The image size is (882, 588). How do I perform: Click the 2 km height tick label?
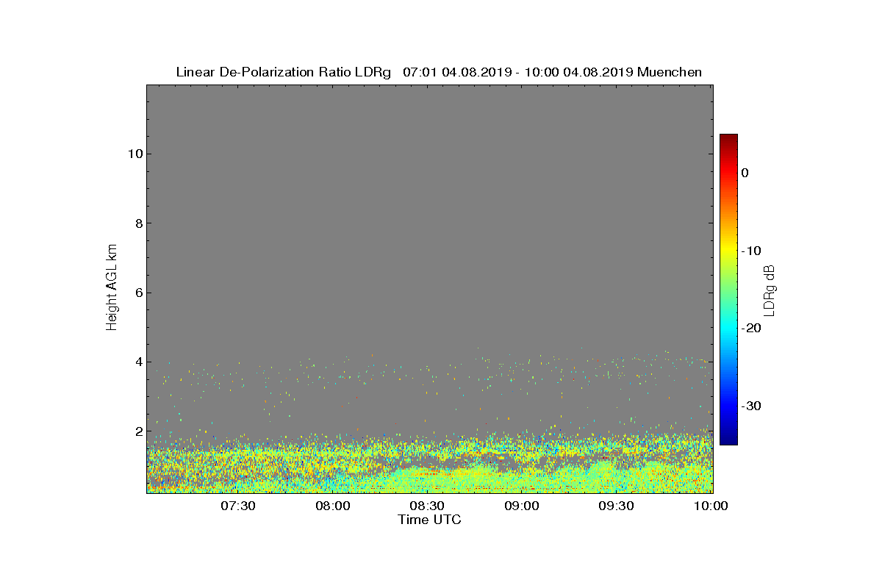(x=136, y=431)
